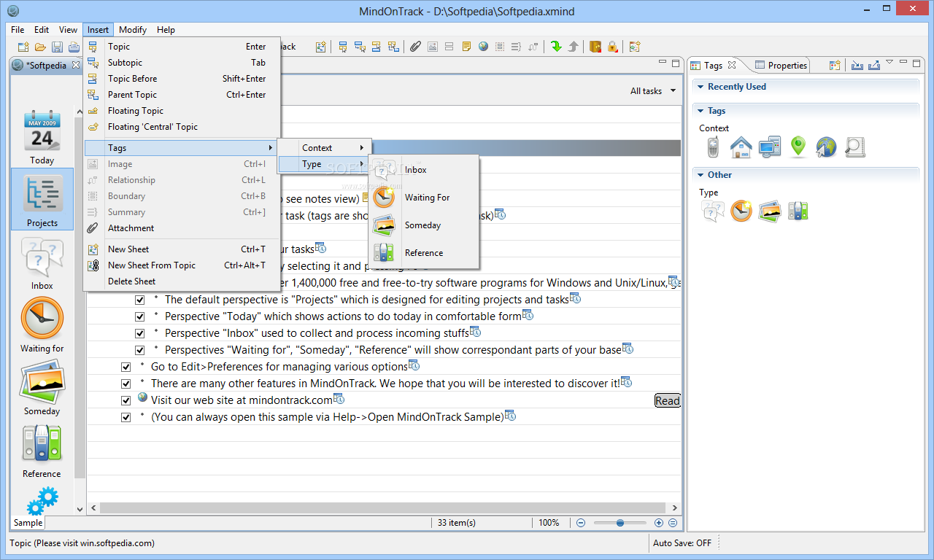
Task: Uncheck the 'Perspective Inbox' task checkbox
Action: click(140, 333)
